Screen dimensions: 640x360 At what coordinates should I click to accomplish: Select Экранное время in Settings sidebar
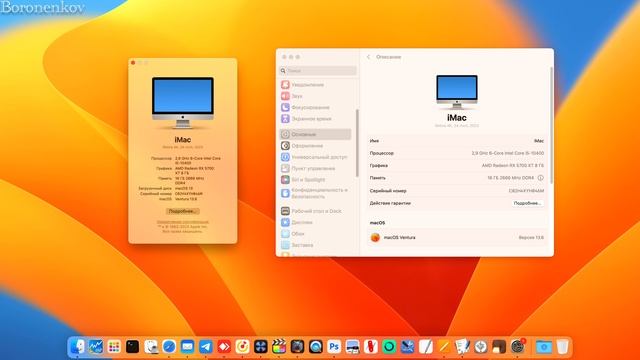coord(315,119)
